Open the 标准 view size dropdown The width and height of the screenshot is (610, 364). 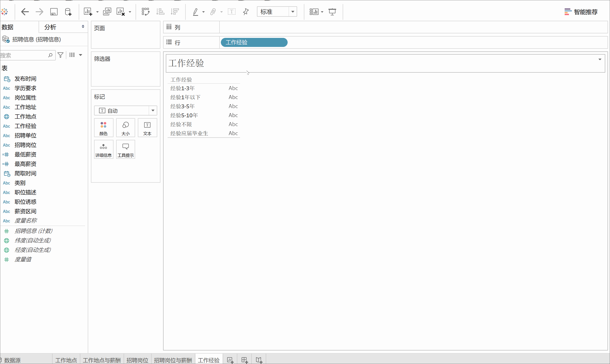(293, 12)
